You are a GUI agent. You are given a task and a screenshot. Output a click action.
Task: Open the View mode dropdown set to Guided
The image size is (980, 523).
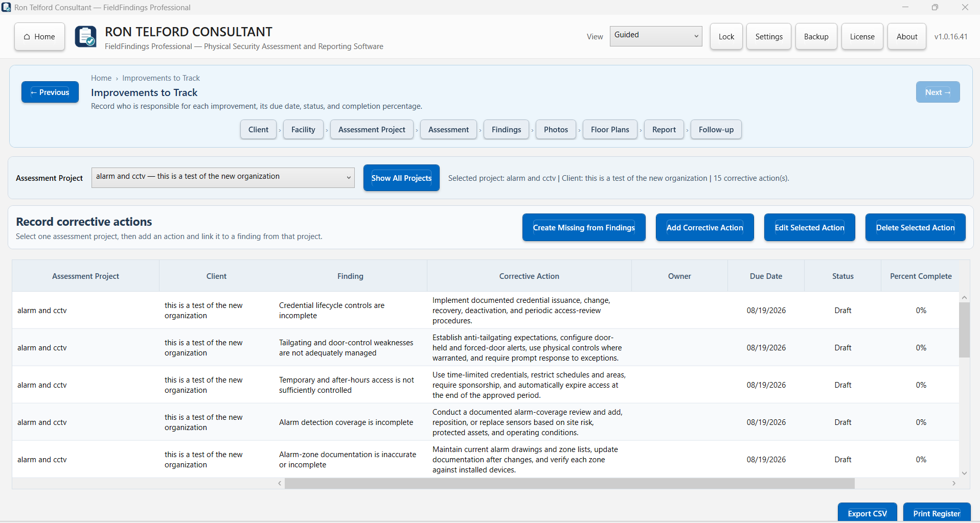(x=656, y=36)
